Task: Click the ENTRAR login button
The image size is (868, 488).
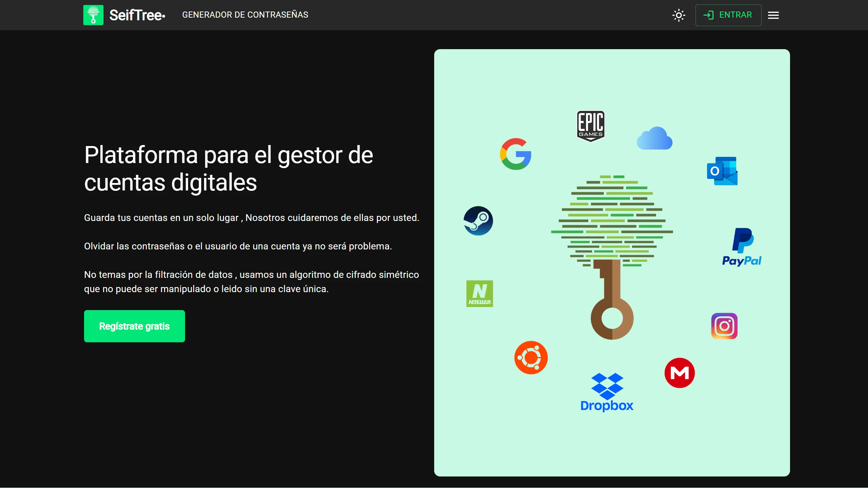Action: tap(728, 15)
